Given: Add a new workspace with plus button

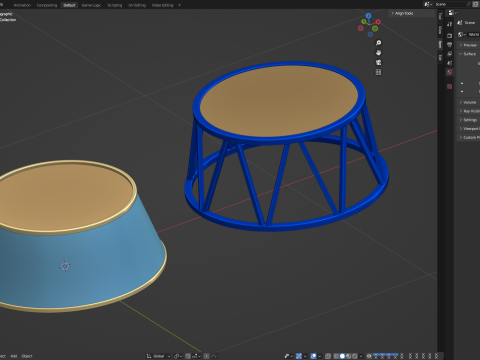Looking at the screenshot, I should pyautogui.click(x=180, y=5).
